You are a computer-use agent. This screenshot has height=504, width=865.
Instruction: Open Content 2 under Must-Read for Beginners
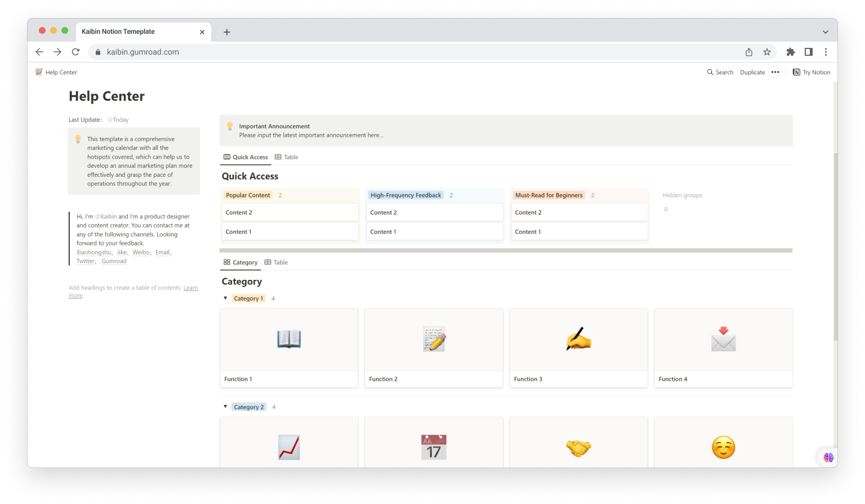579,212
